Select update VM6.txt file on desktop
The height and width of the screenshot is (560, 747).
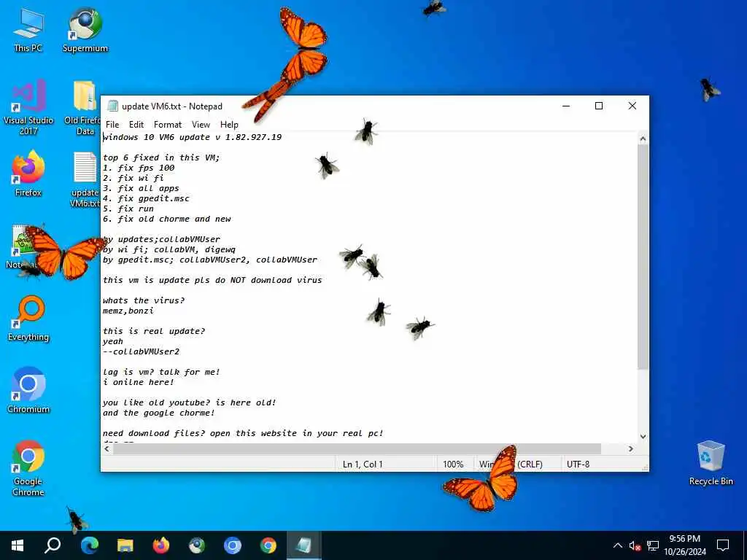coord(85,180)
